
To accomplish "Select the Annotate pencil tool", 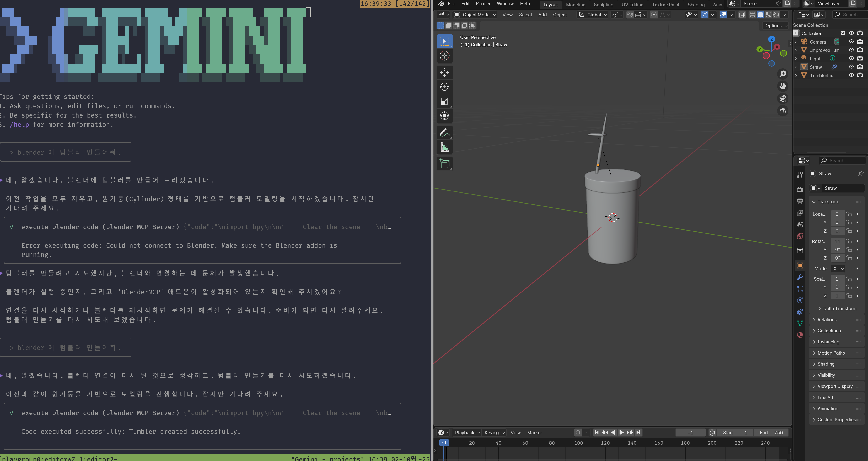I will tap(445, 132).
